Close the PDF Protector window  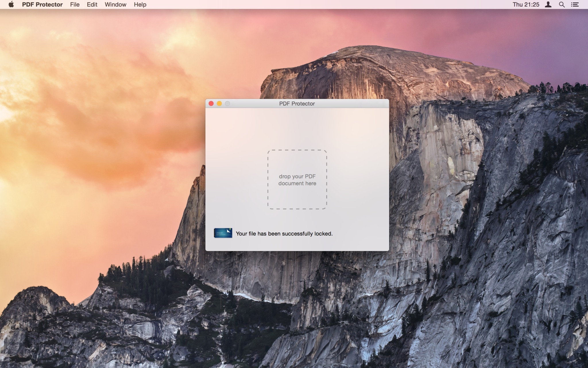point(211,103)
